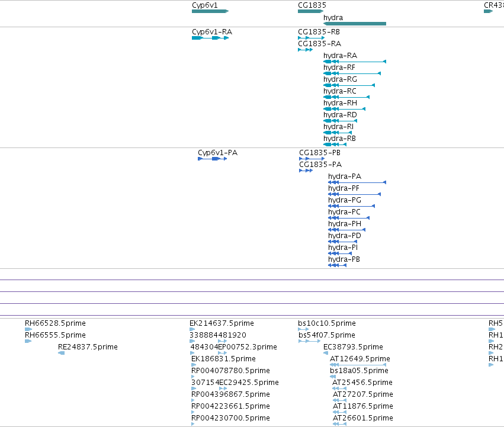Click the Cyp6v1 gene label in the top track
Screen dimensions: 504x427
tap(205, 5)
